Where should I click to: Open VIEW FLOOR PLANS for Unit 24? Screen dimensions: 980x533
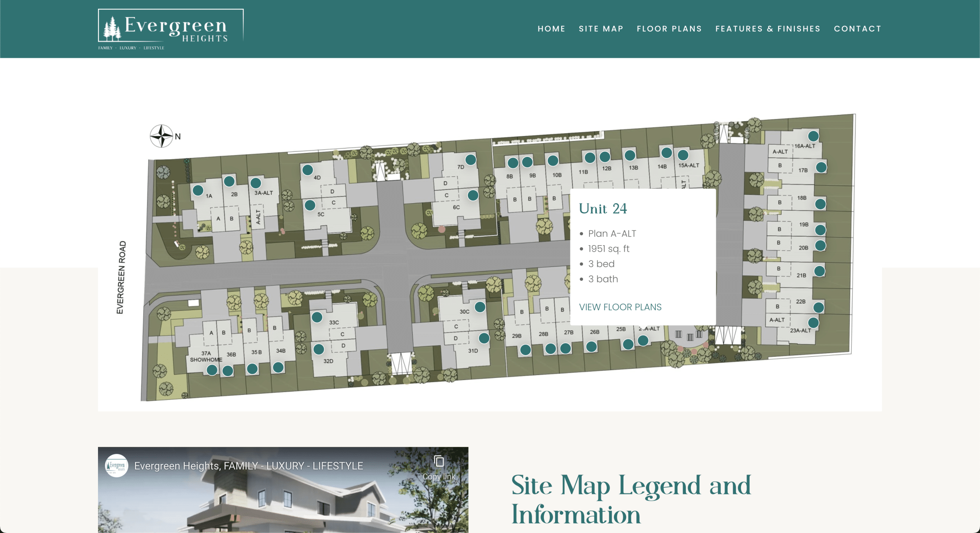tap(620, 307)
